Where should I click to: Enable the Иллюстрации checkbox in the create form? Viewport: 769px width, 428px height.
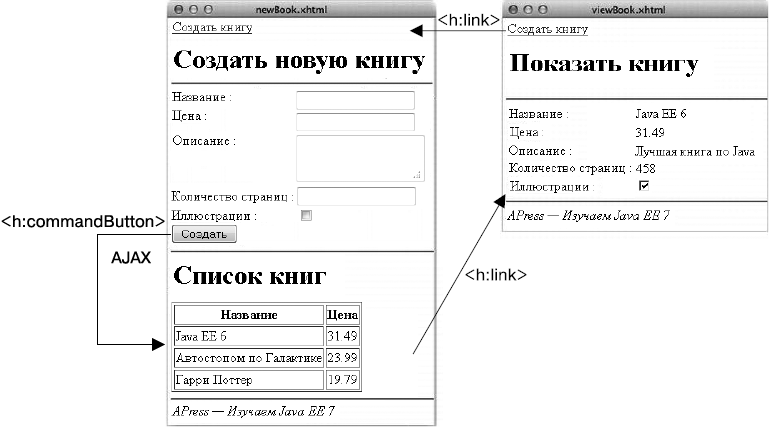[x=307, y=215]
